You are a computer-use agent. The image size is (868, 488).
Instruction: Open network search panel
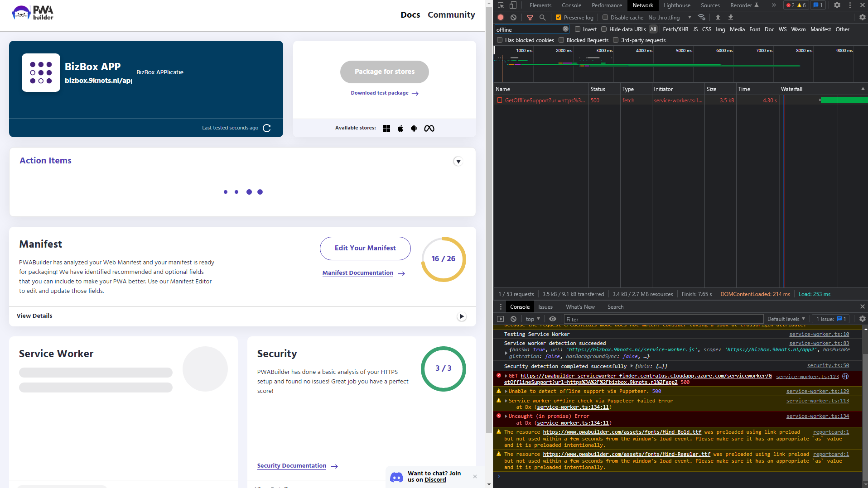pos(542,17)
